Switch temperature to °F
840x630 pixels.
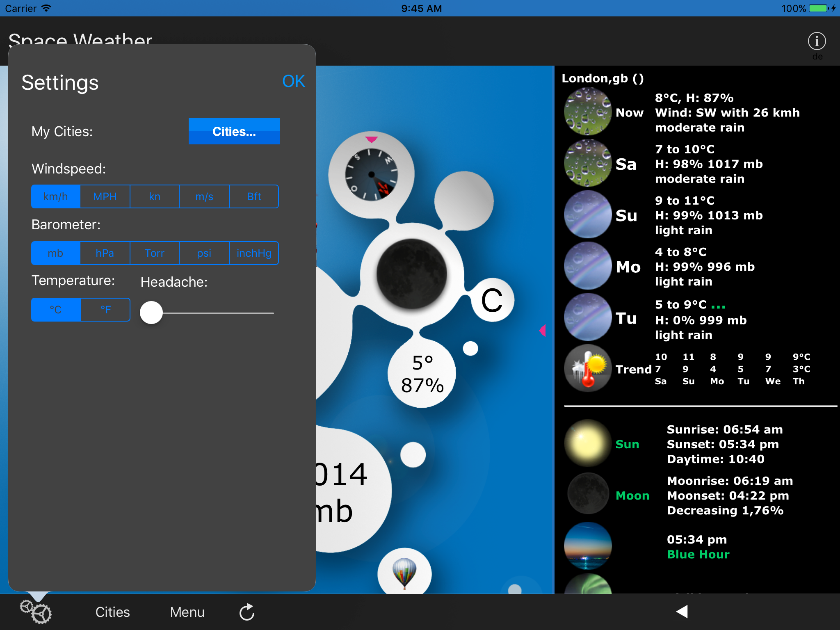[x=105, y=310]
